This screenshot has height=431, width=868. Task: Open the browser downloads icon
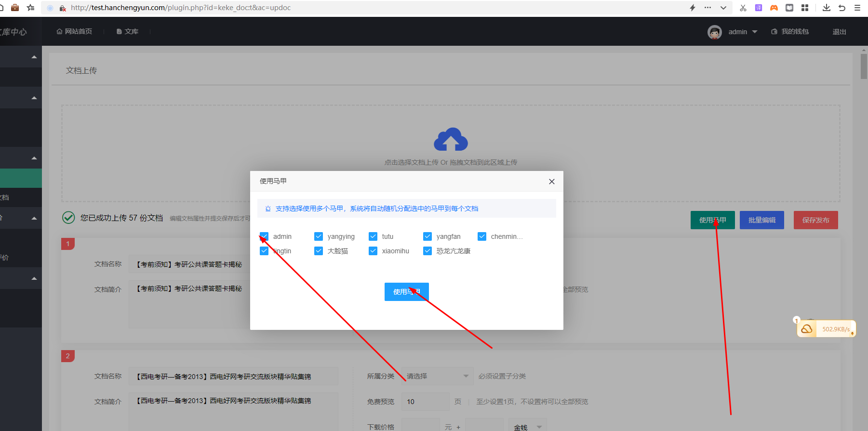coord(826,8)
